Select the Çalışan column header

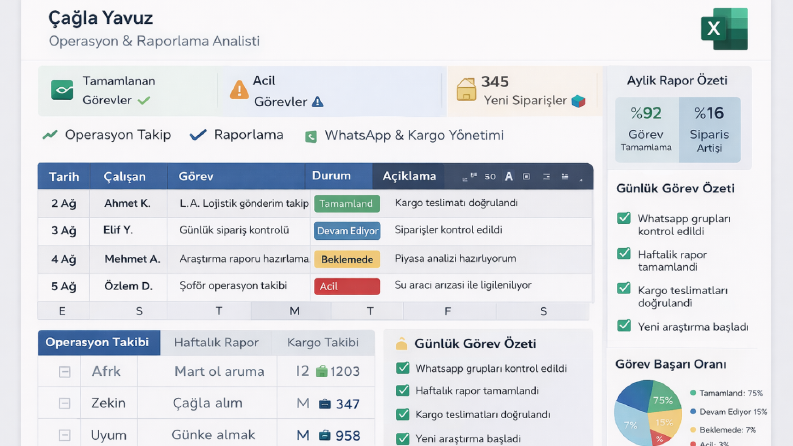click(128, 176)
